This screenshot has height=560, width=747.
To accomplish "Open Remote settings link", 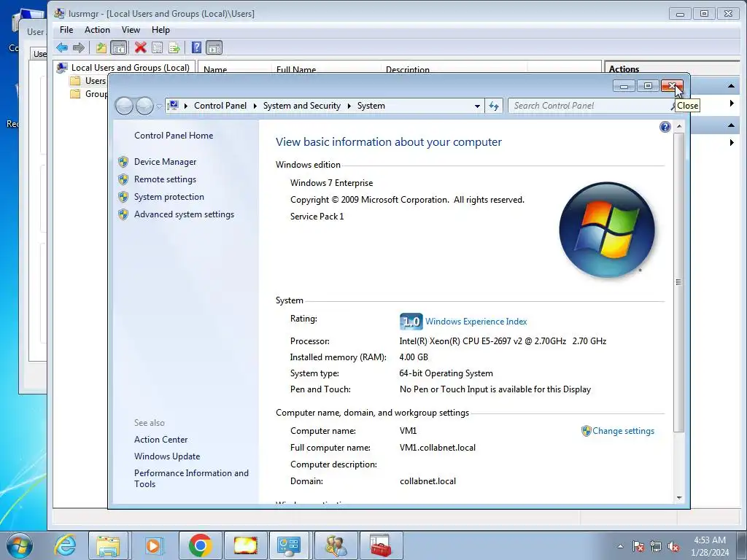I will (165, 179).
